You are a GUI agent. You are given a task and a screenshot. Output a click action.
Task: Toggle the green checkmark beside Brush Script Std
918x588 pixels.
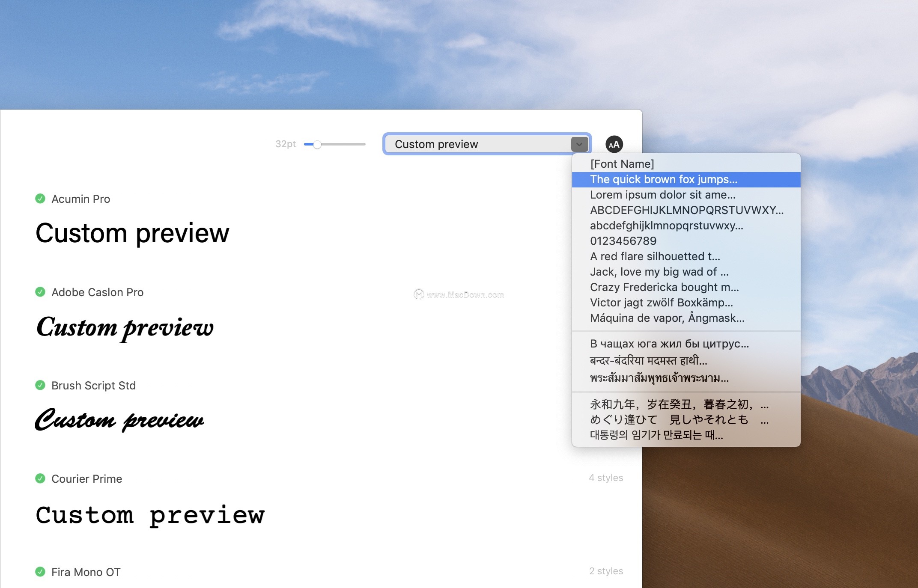pyautogui.click(x=40, y=385)
